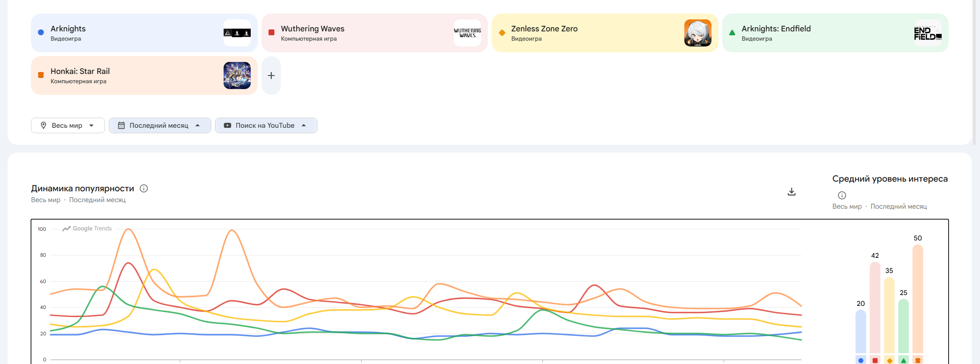Click the value 35 above the yellow bar
Image resolution: width=980 pixels, height=364 pixels.
tap(889, 271)
